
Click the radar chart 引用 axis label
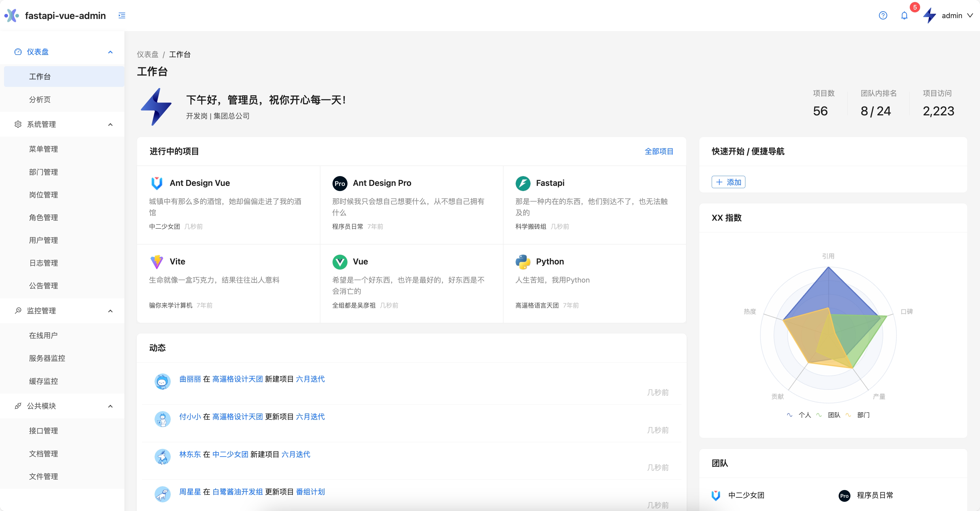(828, 256)
